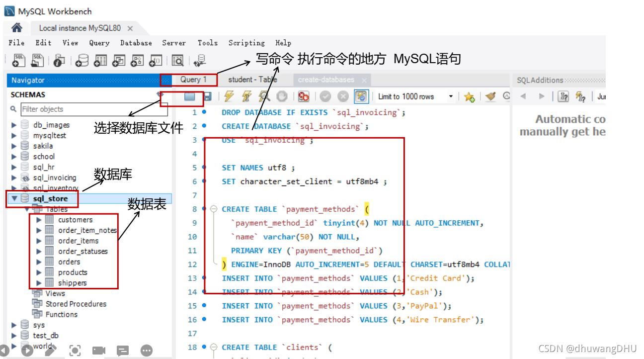Image resolution: width=644 pixels, height=359 pixels.
Task: Toggle auto-commit mode button
Action: tap(361, 96)
